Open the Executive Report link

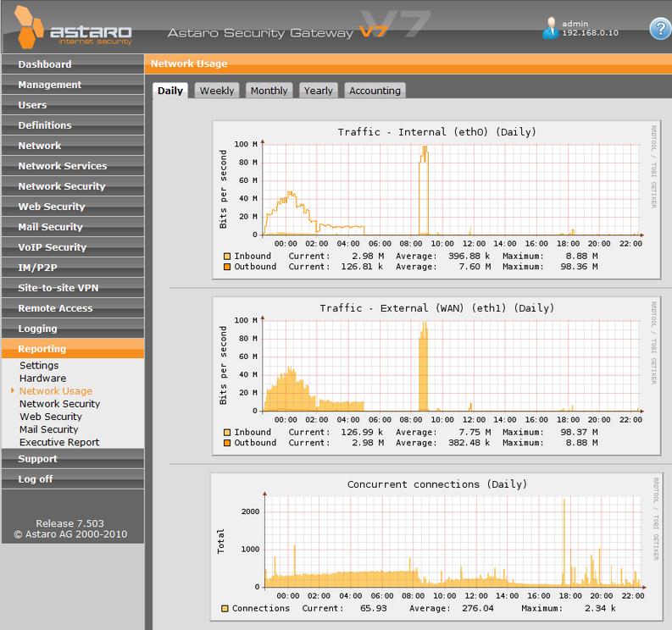pyautogui.click(x=59, y=442)
